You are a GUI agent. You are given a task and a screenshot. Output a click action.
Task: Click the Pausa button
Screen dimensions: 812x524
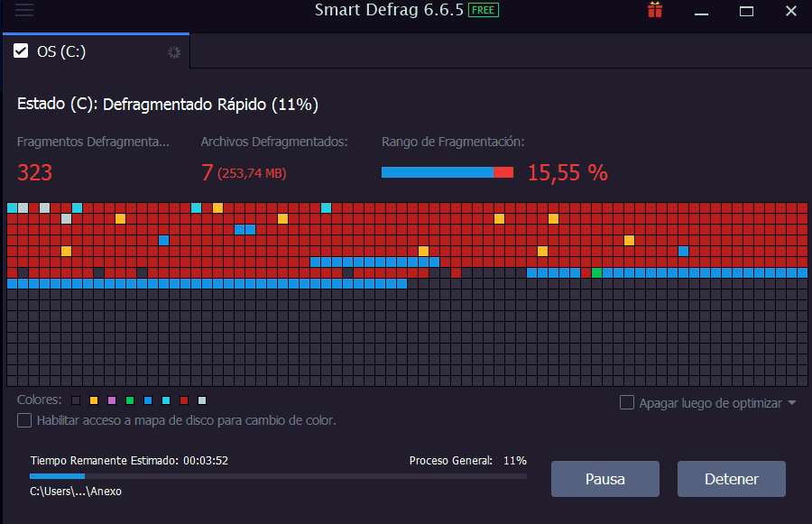click(x=604, y=479)
